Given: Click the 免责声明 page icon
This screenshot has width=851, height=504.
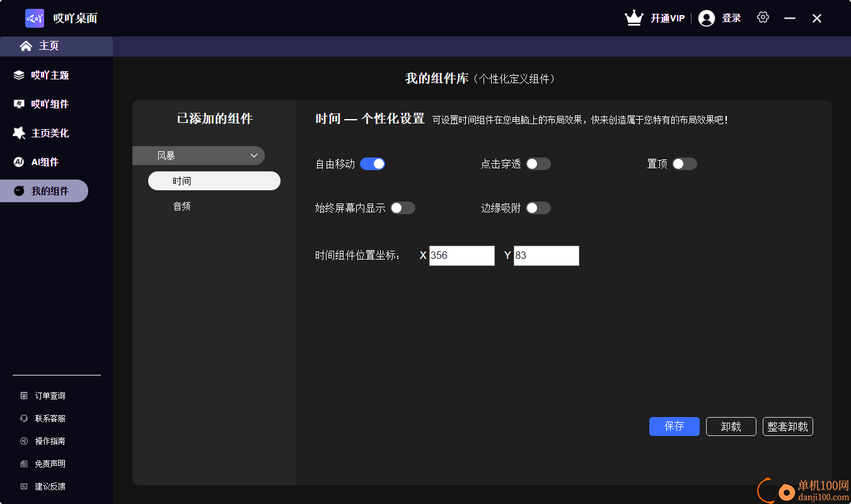Looking at the screenshot, I should point(24,464).
